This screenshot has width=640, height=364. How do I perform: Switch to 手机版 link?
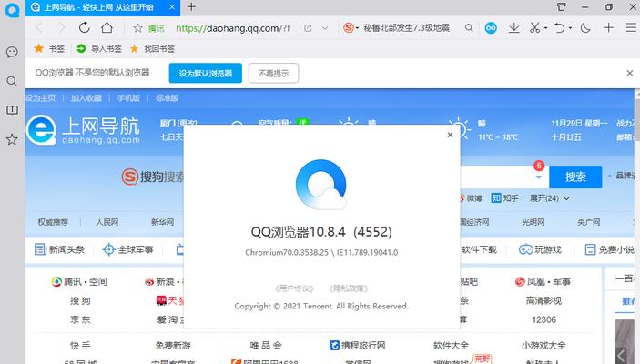point(128,98)
